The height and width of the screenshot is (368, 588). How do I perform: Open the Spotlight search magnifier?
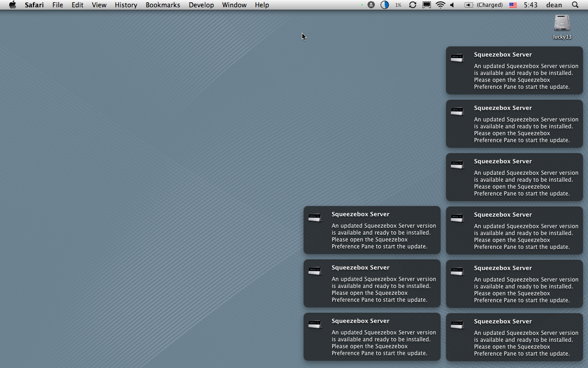575,5
